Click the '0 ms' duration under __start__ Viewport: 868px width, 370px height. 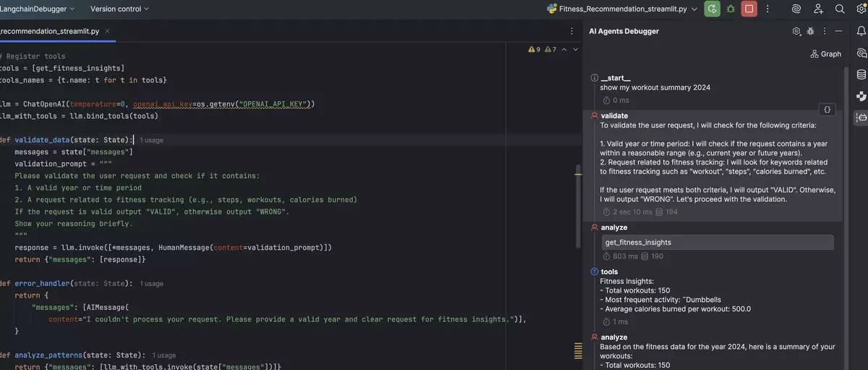(x=616, y=100)
